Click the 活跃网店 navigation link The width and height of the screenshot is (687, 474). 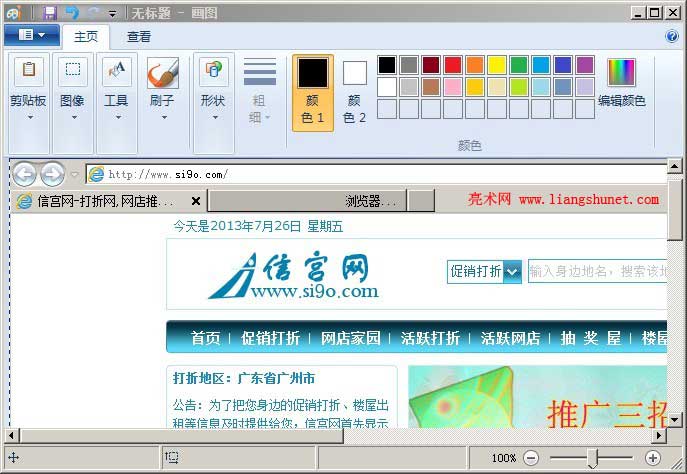pyautogui.click(x=510, y=338)
